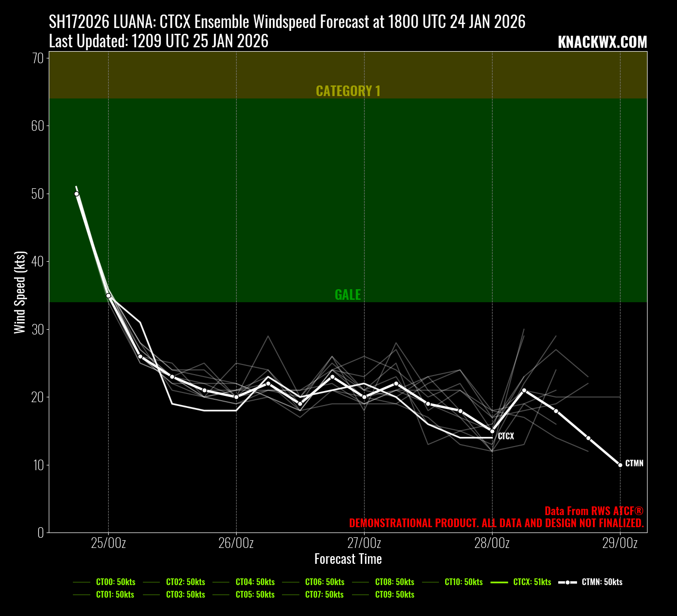Select the CTMN data point at 29/00z
Screen dimensions: 677x616
point(620,465)
